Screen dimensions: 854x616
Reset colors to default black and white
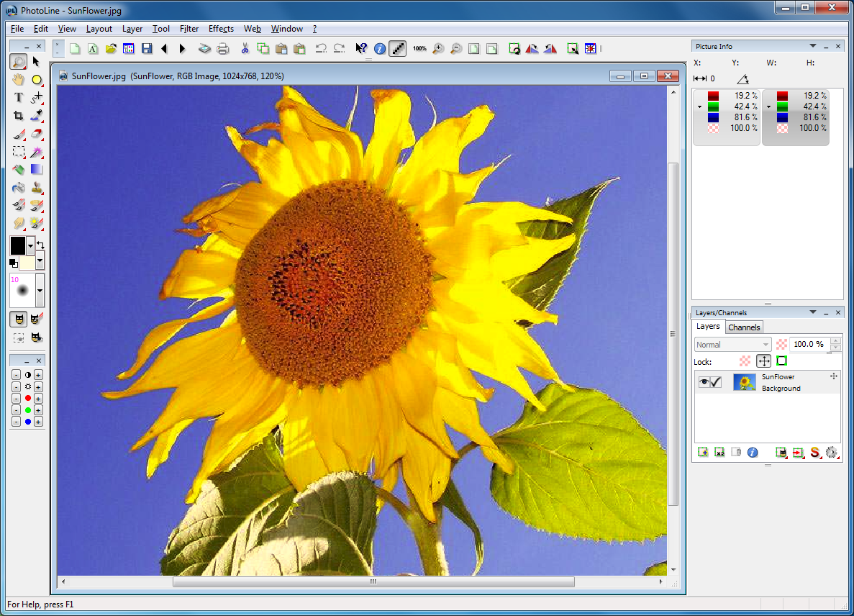click(14, 263)
